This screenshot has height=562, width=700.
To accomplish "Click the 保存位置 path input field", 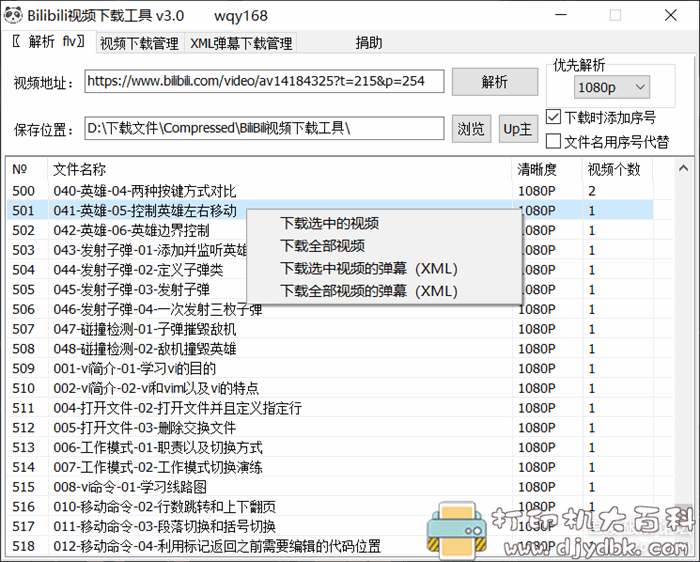I will coord(264,129).
